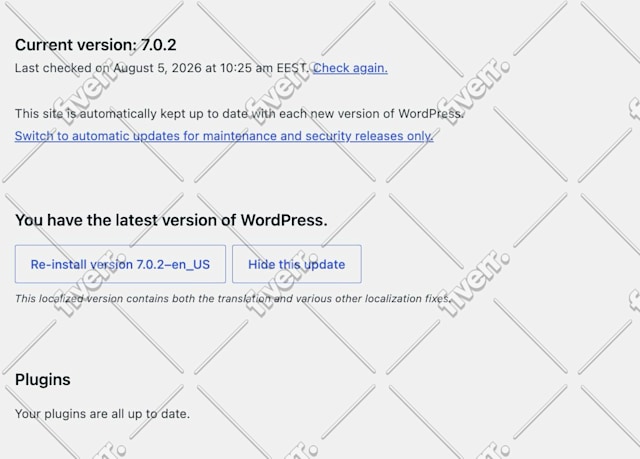Click the "Hide this update" button
The width and height of the screenshot is (640, 459).
(x=297, y=264)
